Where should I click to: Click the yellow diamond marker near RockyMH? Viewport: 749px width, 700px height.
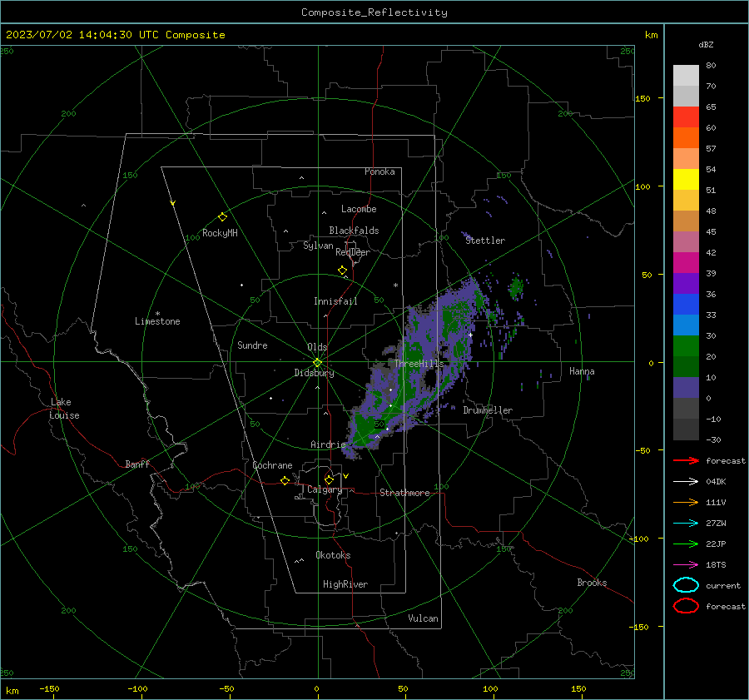pos(222,217)
